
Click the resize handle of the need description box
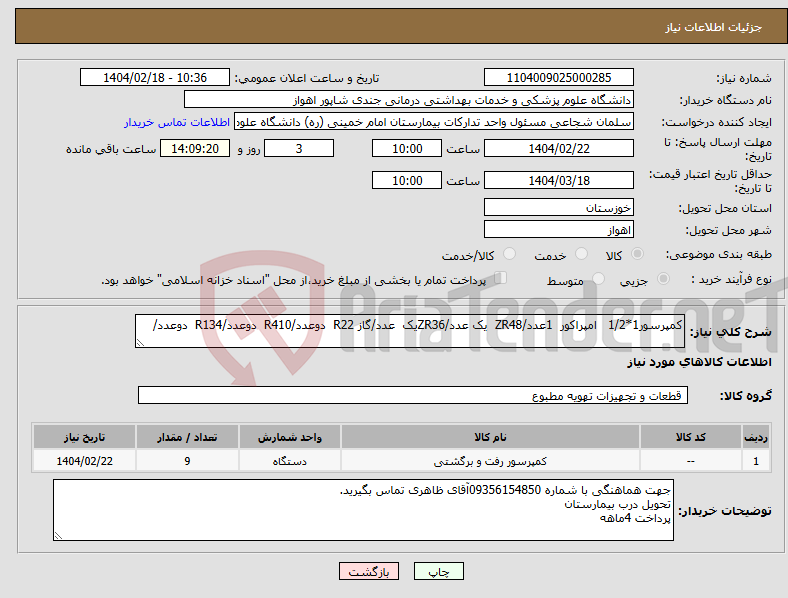click(x=140, y=343)
